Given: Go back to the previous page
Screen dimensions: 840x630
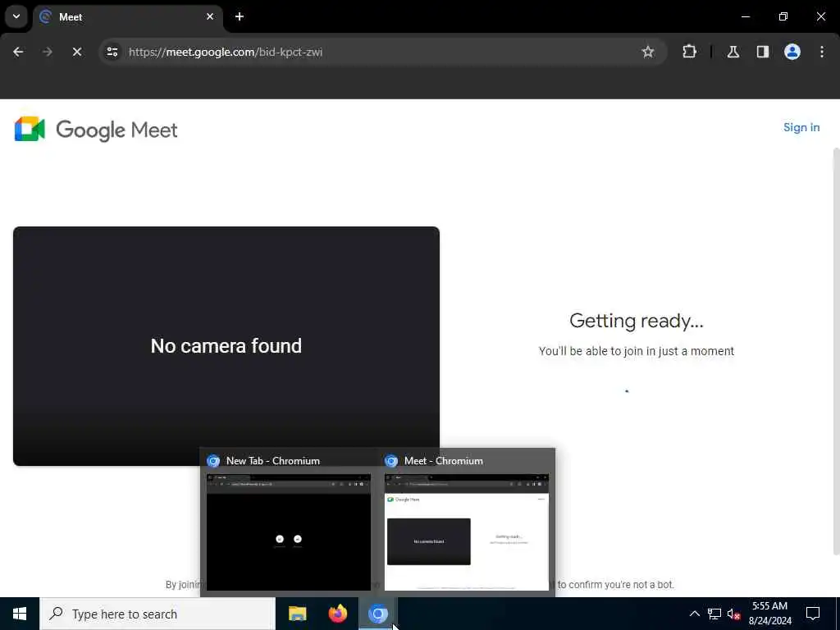Looking at the screenshot, I should (x=18, y=52).
